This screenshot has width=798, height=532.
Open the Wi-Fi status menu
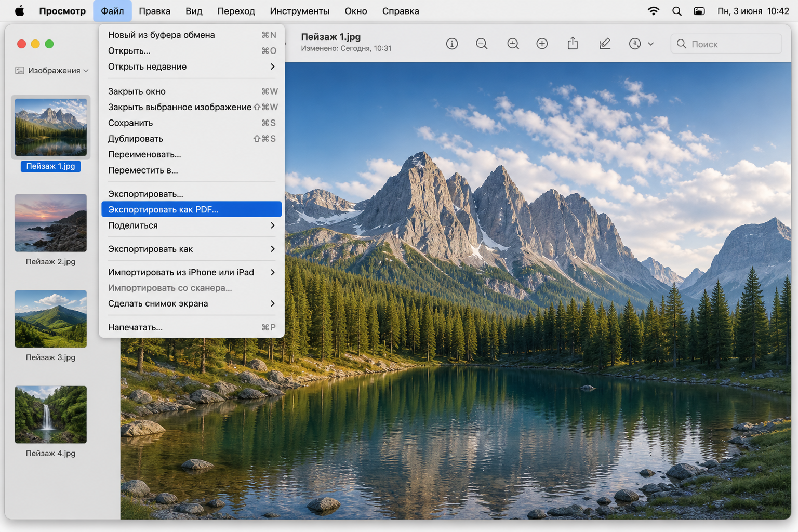(x=654, y=11)
